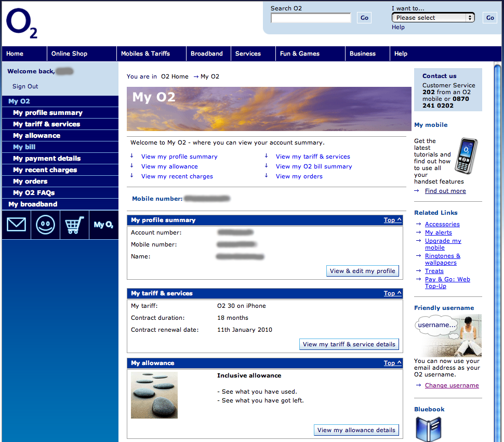Image resolution: width=504 pixels, height=442 pixels.
Task: Open the Fun & Games nav tab
Action: [311, 54]
